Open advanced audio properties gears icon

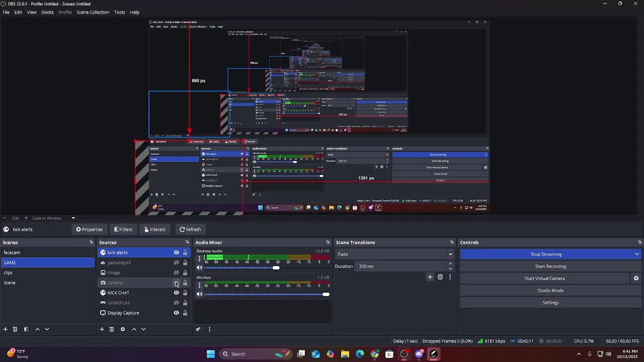[198, 329]
